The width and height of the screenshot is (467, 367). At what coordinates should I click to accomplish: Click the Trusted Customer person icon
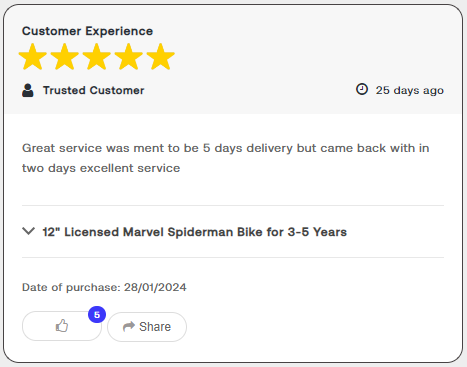click(28, 90)
